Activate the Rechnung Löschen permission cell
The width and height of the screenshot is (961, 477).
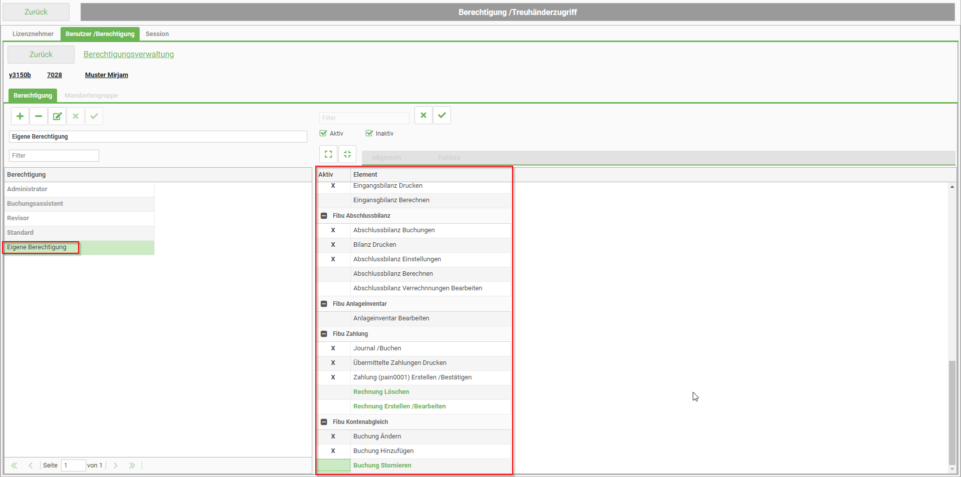point(333,392)
